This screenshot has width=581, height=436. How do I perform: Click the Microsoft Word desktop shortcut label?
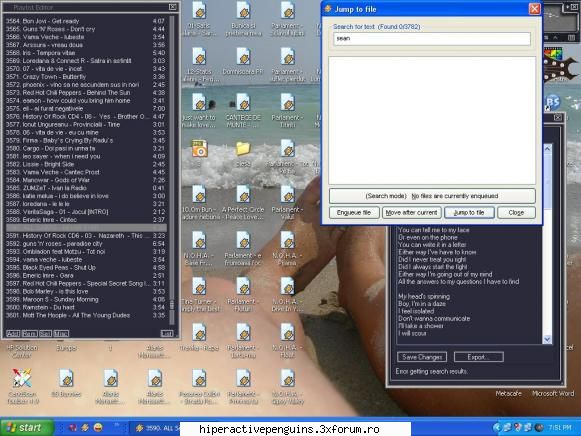click(553, 393)
